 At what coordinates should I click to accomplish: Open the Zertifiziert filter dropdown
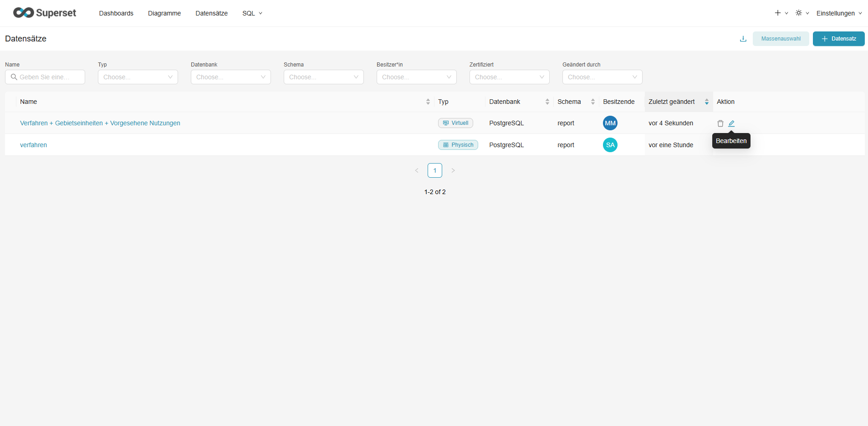[x=509, y=77]
